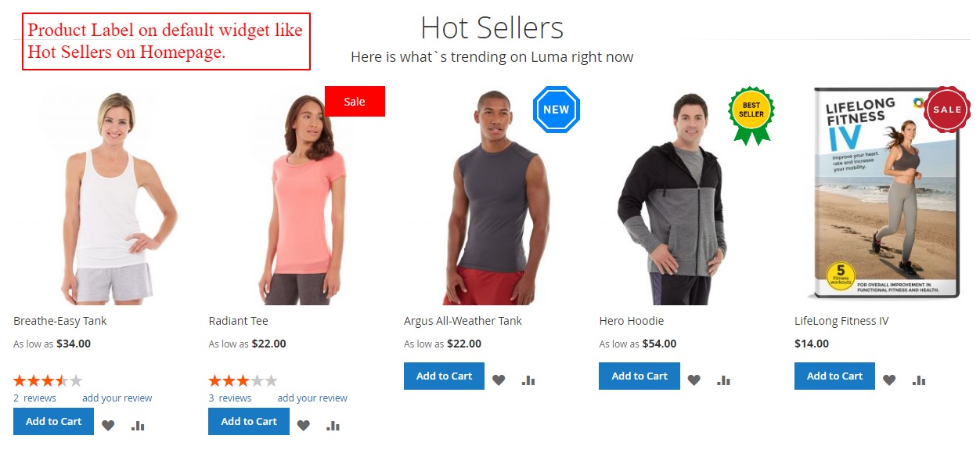Viewport: 980px width, 450px height.
Task: Click compare icon for Hero Hoodie
Action: pyautogui.click(x=723, y=380)
